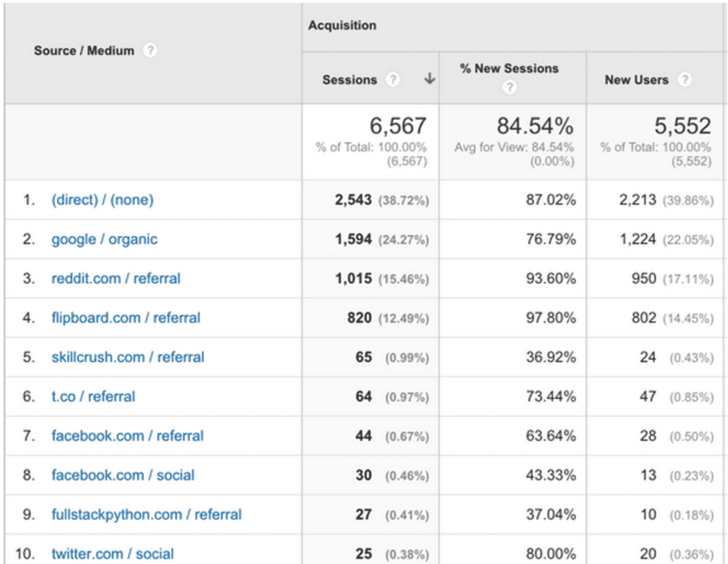Click new users value 950

pos(644,279)
